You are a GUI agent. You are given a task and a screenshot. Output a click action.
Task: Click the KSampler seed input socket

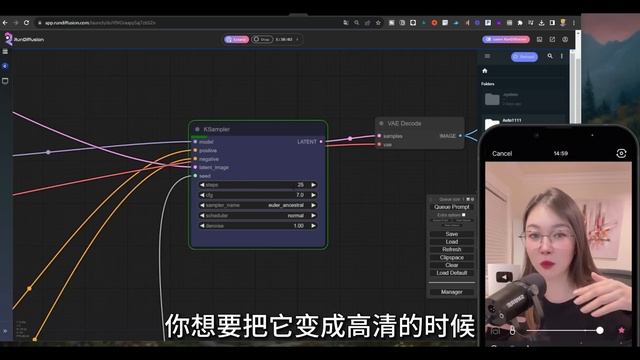tap(196, 176)
